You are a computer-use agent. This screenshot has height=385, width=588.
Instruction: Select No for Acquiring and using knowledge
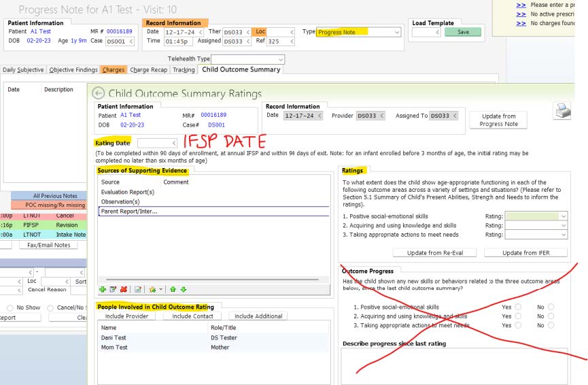pos(551,316)
